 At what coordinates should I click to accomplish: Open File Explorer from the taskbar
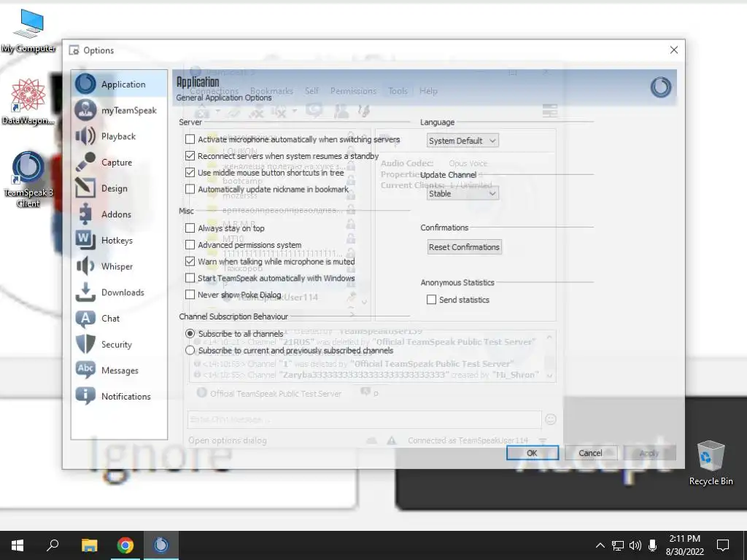(x=89, y=545)
